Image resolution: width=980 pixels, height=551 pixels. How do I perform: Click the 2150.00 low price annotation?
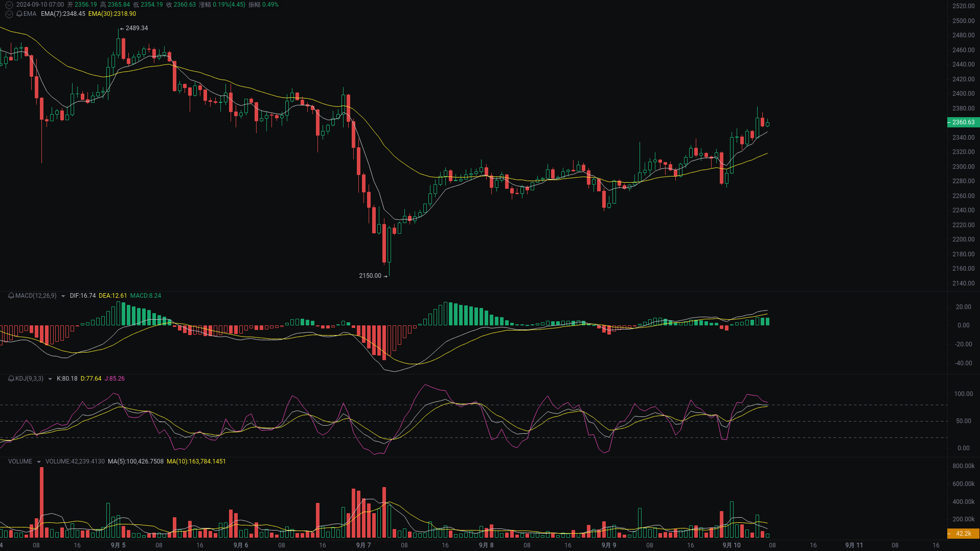click(x=369, y=275)
